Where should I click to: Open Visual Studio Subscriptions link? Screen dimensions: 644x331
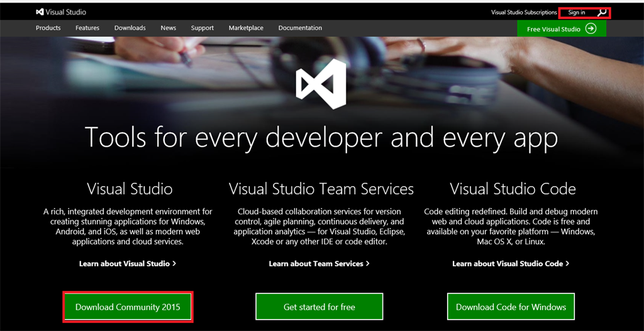pos(524,13)
